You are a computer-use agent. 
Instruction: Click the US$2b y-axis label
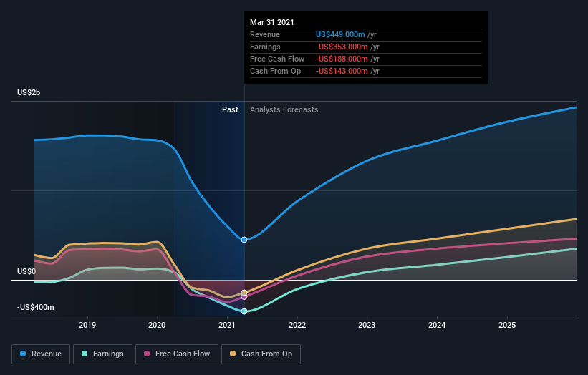click(x=29, y=92)
